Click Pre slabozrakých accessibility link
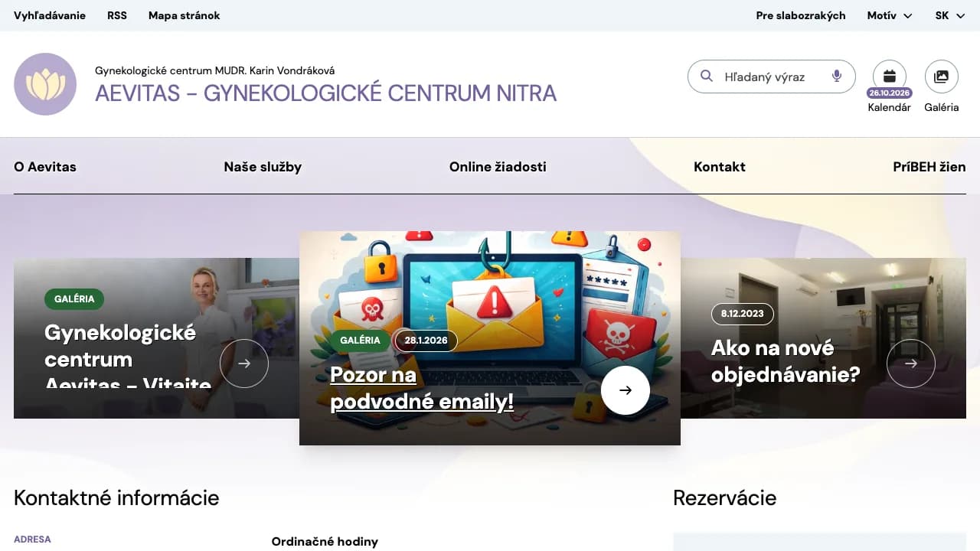Viewport: 980px width, 551px height. 801,15
